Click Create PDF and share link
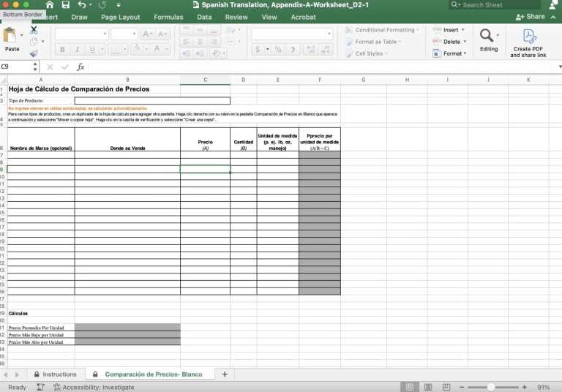The width and height of the screenshot is (562, 392). coord(528,43)
